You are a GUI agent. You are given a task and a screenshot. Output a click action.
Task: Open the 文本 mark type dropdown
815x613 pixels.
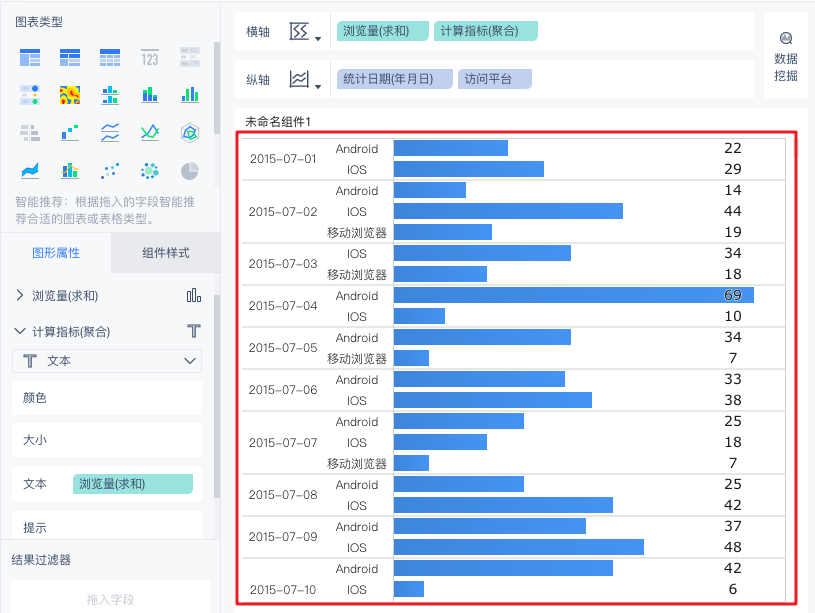[x=107, y=361]
